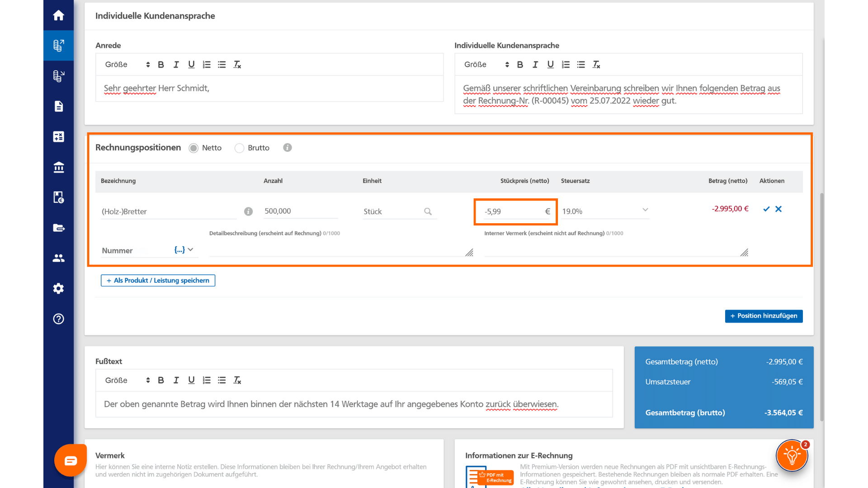
Task: Click Fußtext body text
Action: point(331,404)
